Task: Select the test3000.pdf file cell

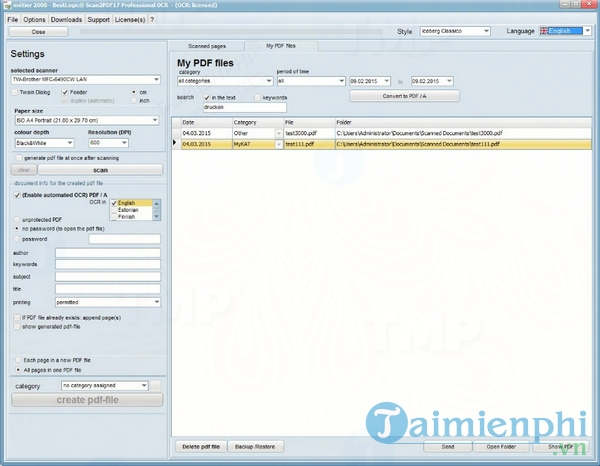Action: (x=309, y=133)
